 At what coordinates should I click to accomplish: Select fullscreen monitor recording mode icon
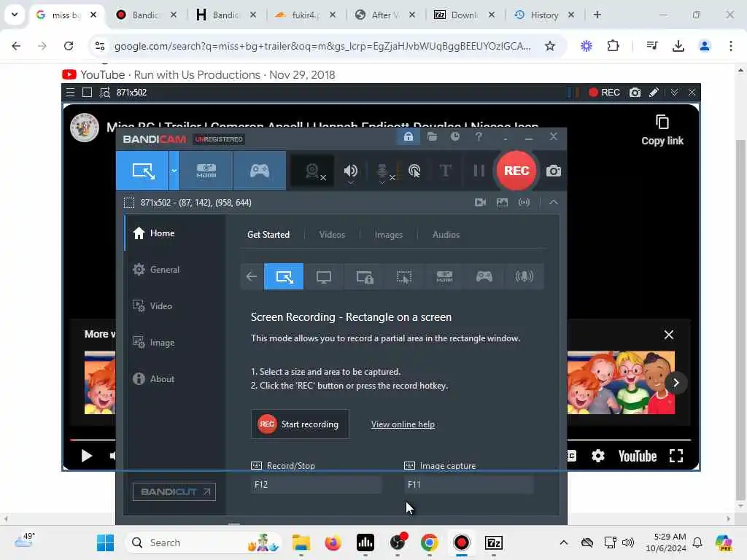[324, 276]
